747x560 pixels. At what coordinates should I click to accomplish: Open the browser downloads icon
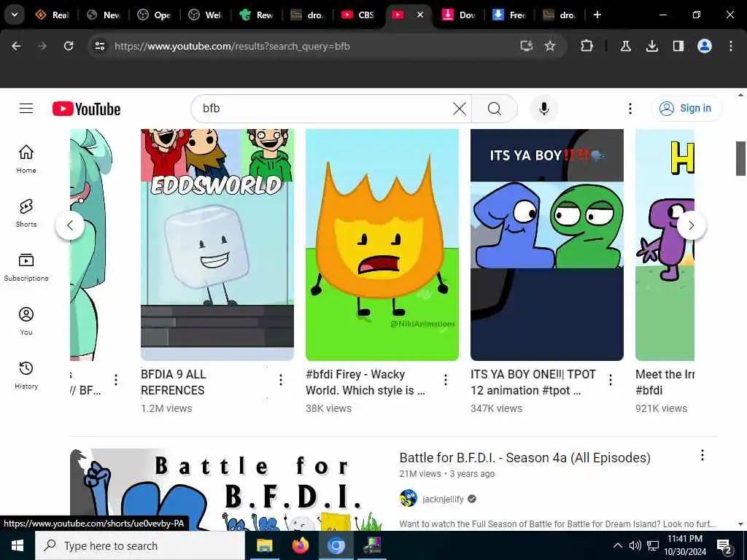(651, 46)
